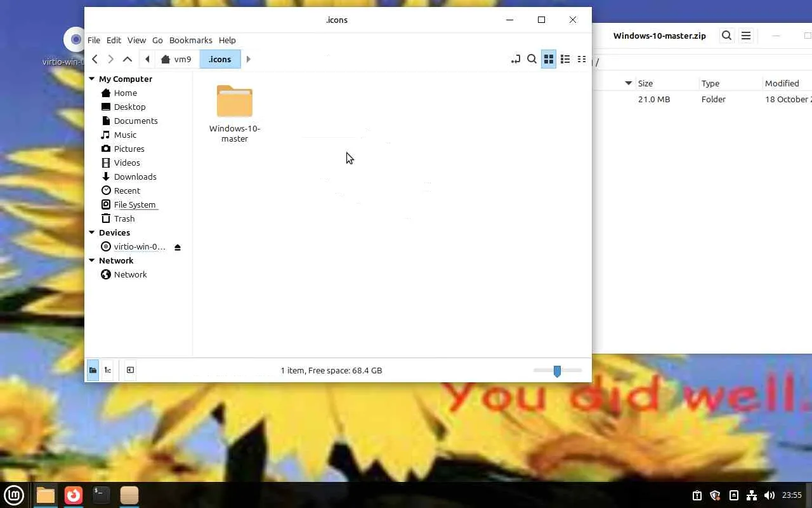Open the Go menu
812x508 pixels.
coord(157,40)
